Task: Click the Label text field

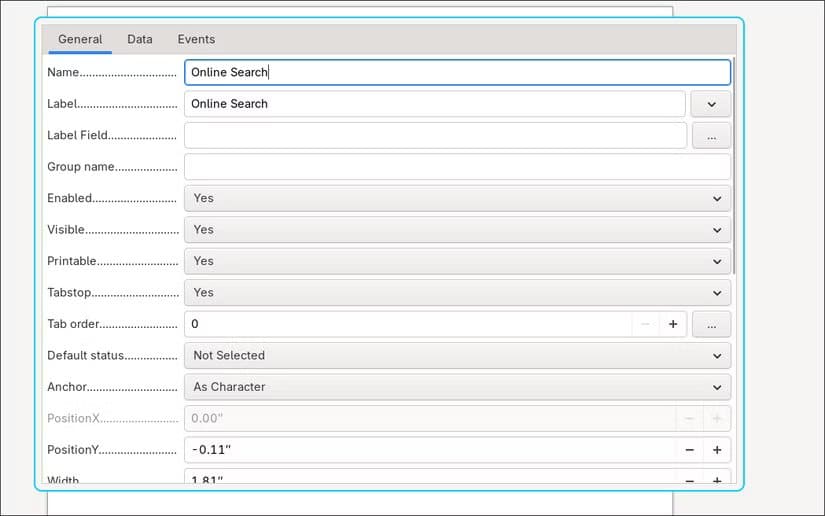Action: (x=435, y=104)
